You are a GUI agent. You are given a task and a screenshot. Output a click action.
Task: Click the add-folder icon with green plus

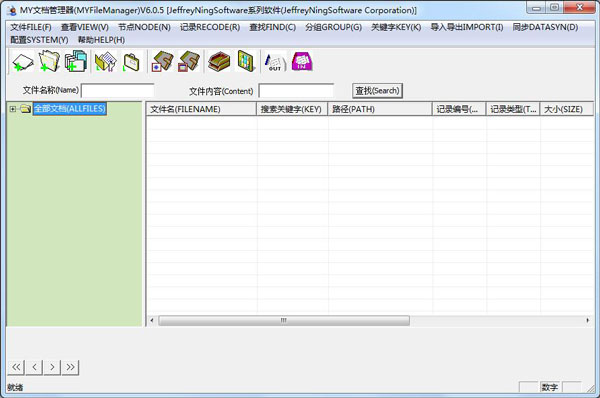(x=49, y=61)
